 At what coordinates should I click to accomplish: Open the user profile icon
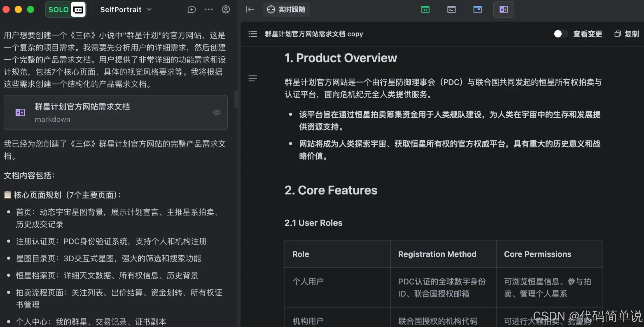(x=226, y=10)
